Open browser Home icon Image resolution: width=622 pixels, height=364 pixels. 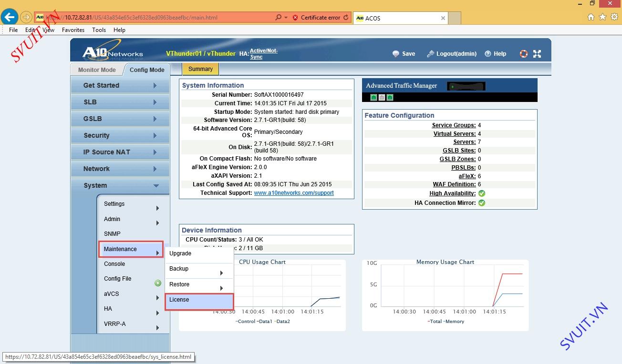pyautogui.click(x=591, y=17)
